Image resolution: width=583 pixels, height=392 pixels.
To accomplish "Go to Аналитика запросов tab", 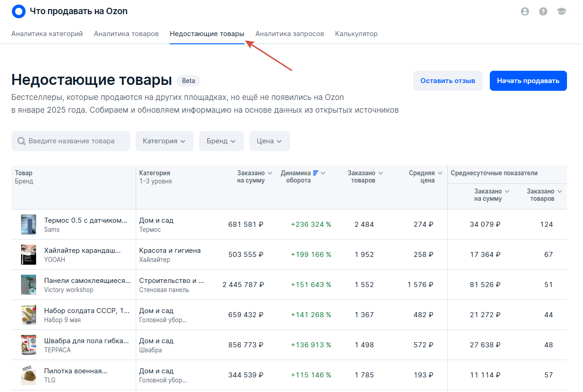I will tap(290, 34).
